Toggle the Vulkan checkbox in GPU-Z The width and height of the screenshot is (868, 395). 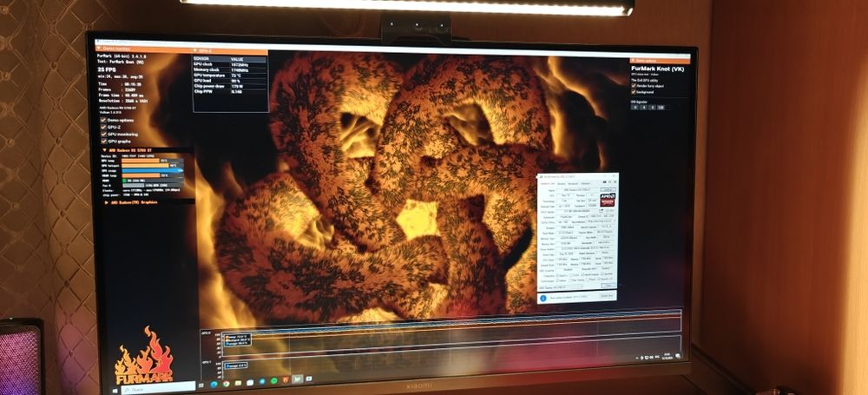coord(557,280)
